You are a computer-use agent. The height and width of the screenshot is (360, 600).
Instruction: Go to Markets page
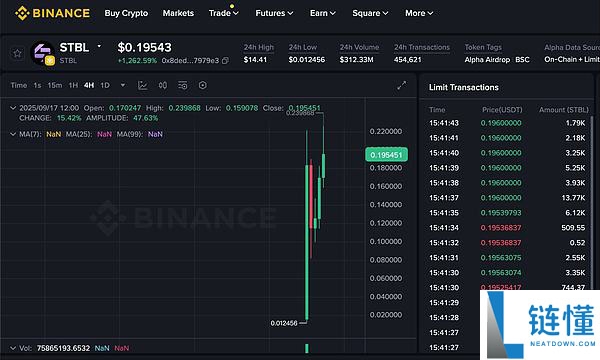pos(178,13)
